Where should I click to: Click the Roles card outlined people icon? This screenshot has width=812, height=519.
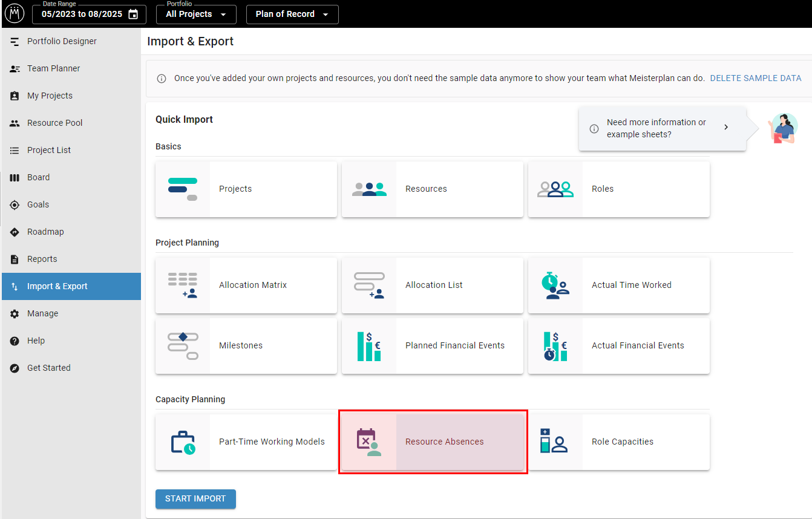coord(555,189)
